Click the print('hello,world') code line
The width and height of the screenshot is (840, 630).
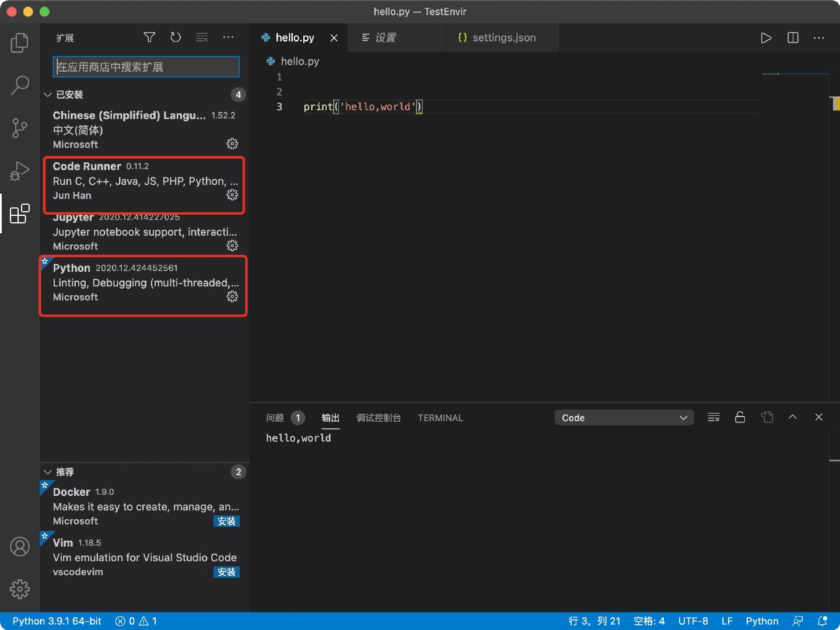tap(363, 107)
